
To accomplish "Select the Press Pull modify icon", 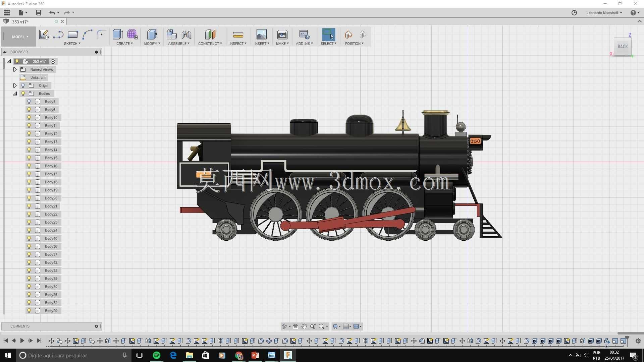I will (x=152, y=35).
